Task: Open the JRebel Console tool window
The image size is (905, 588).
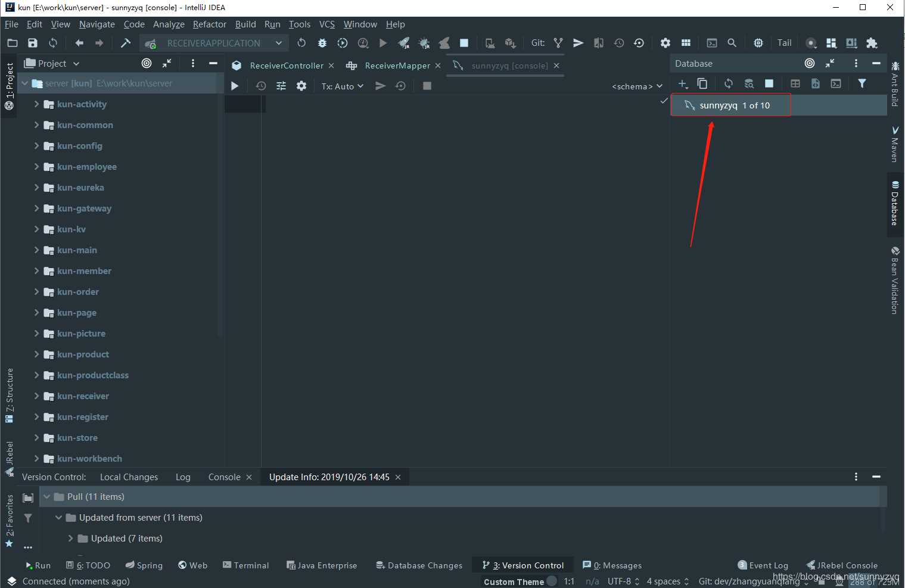Action: tap(842, 565)
